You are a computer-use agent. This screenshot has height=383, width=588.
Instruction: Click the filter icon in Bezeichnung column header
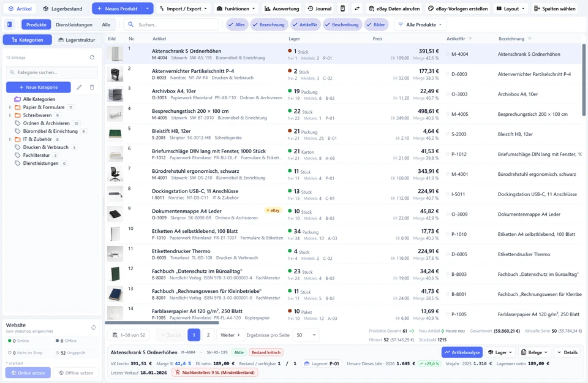click(x=529, y=39)
